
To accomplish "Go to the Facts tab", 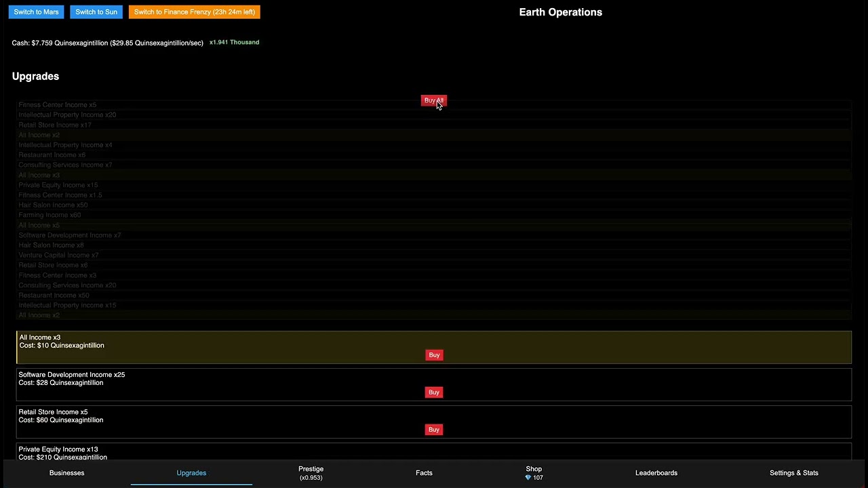I will (424, 473).
